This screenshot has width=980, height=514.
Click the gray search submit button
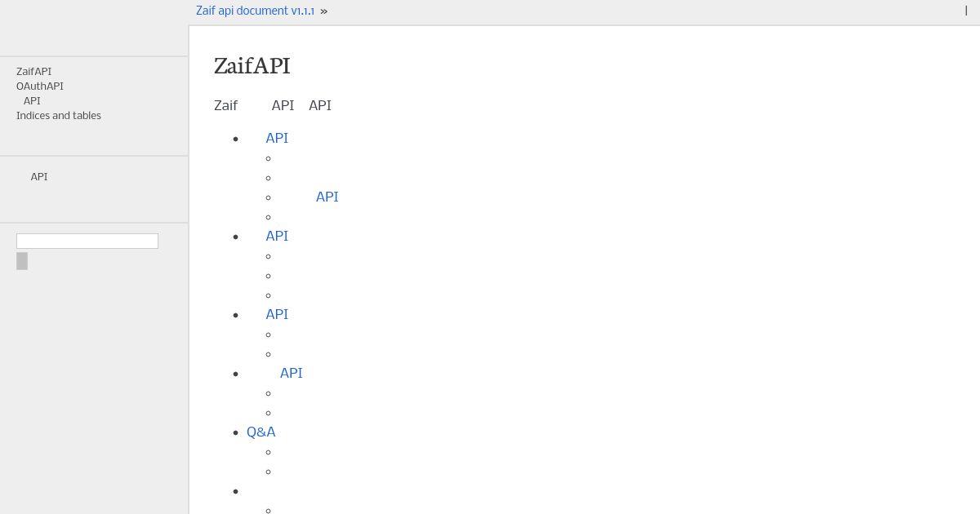(x=22, y=261)
